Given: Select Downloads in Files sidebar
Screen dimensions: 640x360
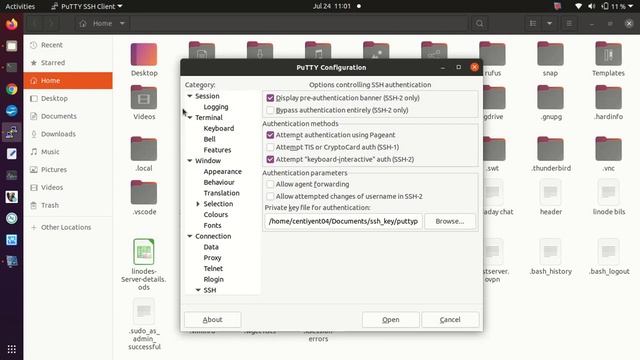Looking at the screenshot, I should 68,134.
